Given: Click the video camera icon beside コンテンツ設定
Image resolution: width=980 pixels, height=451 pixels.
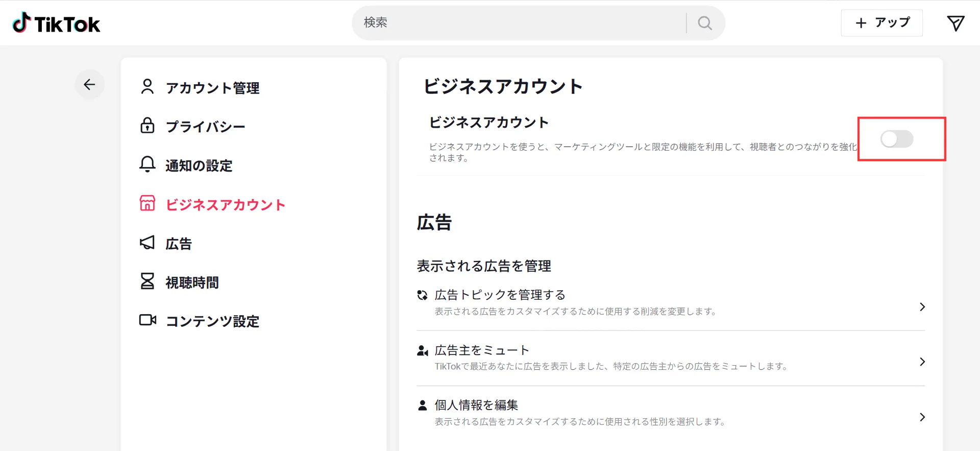Looking at the screenshot, I should [148, 320].
